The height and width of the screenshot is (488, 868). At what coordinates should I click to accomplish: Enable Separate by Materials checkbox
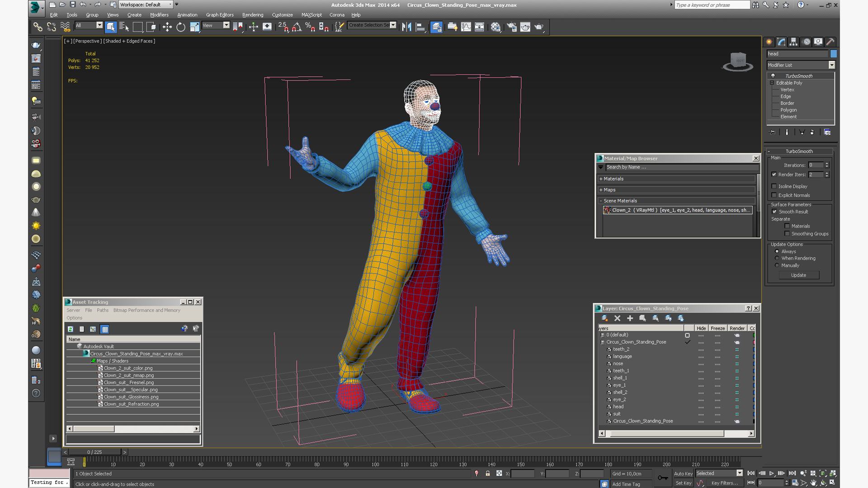coord(787,226)
